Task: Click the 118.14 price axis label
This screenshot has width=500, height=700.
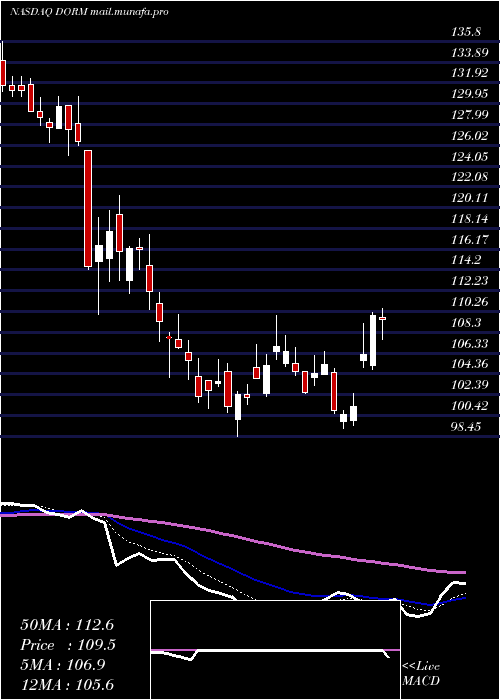Action: (x=469, y=219)
